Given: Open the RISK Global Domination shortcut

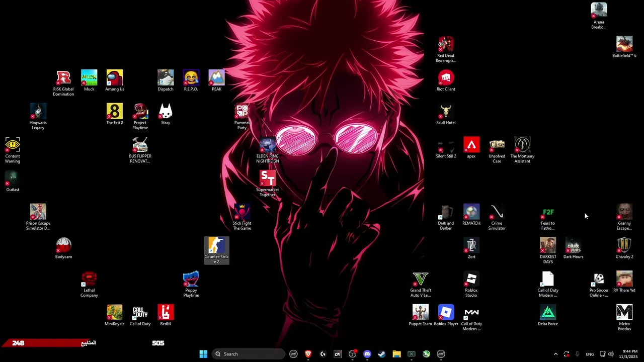Looking at the screenshot, I should (x=63, y=83).
